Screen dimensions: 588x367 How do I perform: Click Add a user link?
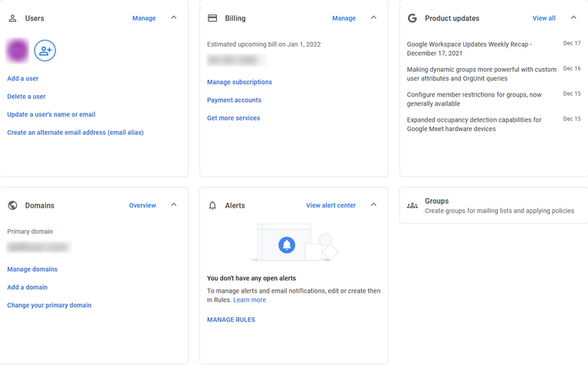coord(23,78)
